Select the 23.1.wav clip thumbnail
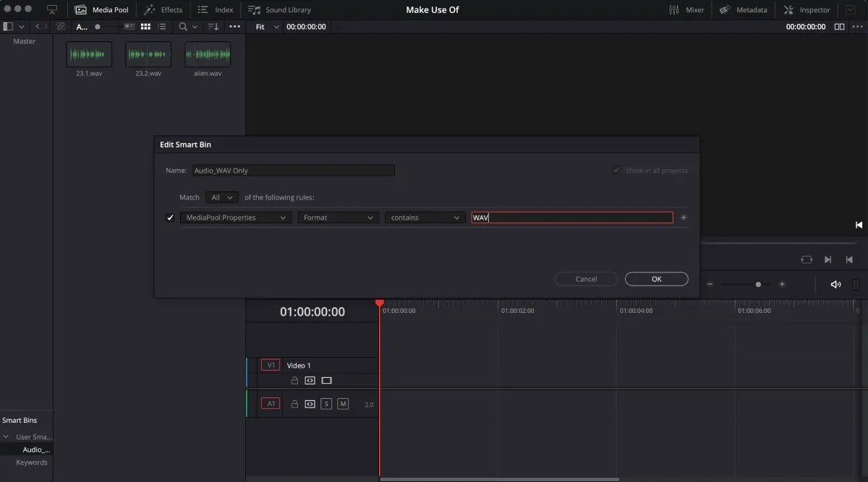The width and height of the screenshot is (868, 482). 88,53
